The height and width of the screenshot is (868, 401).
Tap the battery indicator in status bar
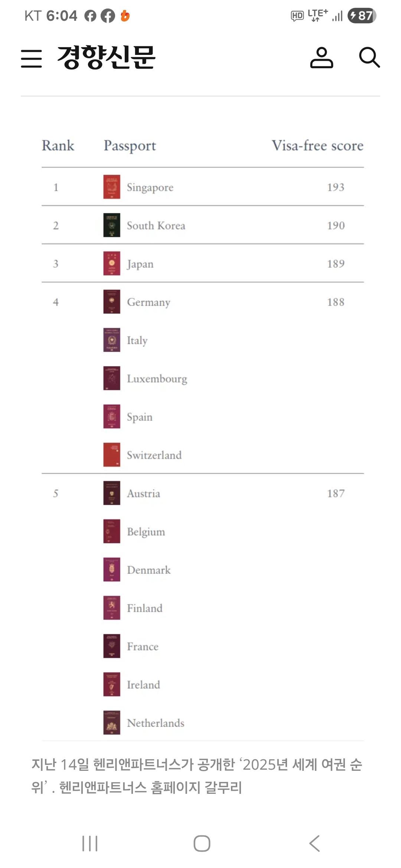pyautogui.click(x=362, y=16)
